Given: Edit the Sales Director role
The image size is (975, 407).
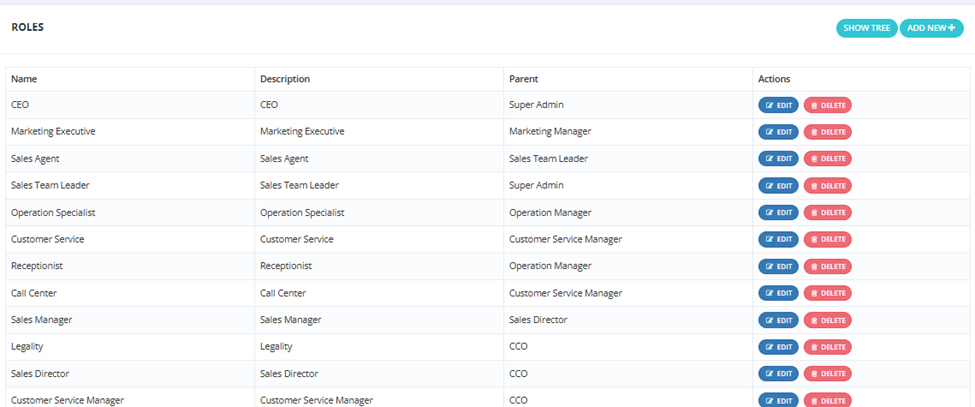Looking at the screenshot, I should click(778, 373).
